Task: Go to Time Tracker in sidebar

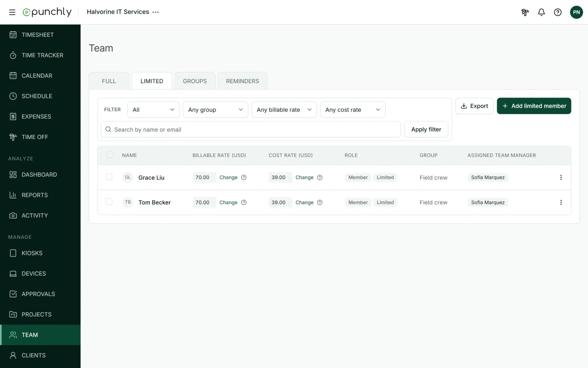Action: pos(40,55)
